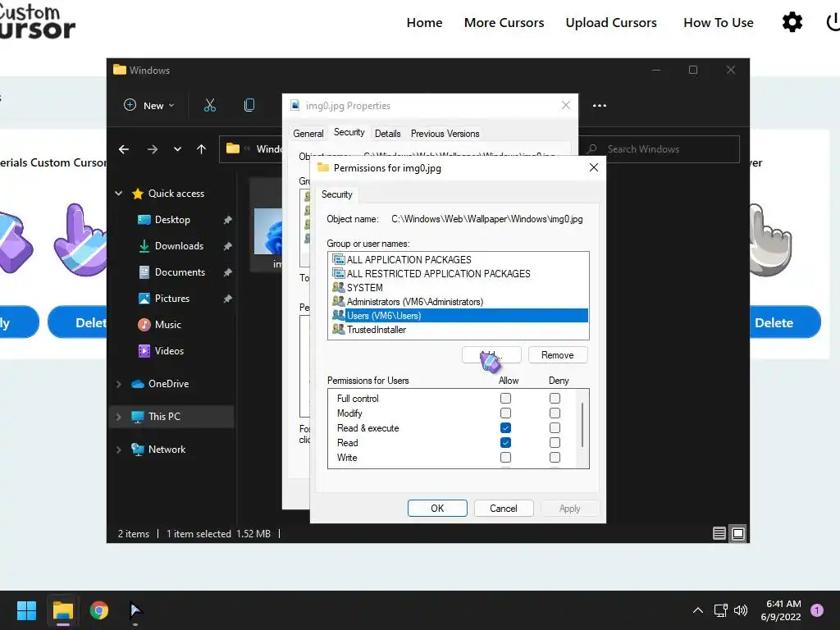This screenshot has height=630, width=840.
Task: Click the network icon in system tray
Action: point(720,610)
